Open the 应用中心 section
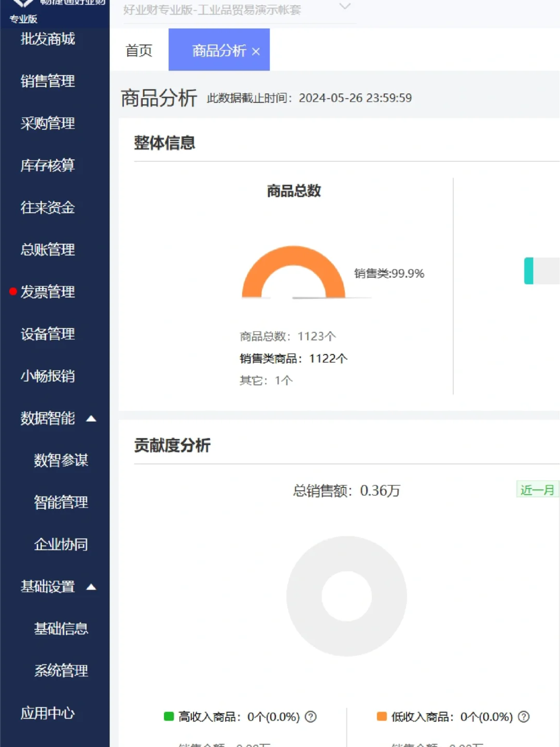The height and width of the screenshot is (747, 560). 47,713
